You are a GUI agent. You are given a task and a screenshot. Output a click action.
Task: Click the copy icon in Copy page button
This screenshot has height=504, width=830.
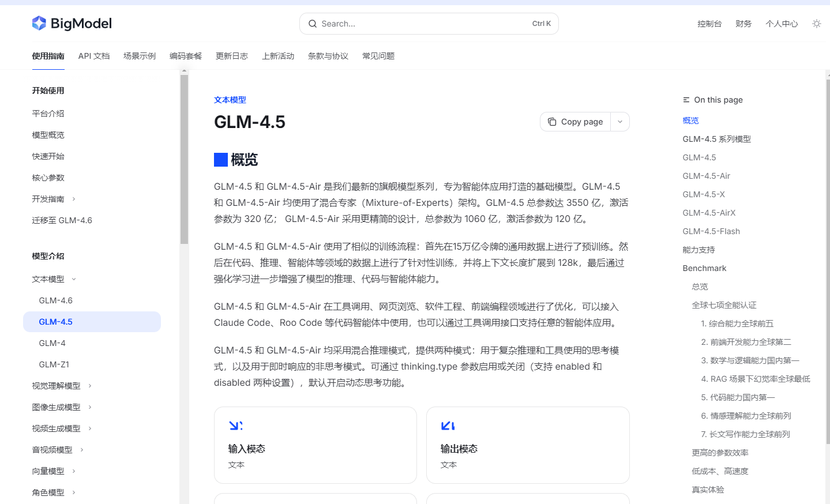click(552, 122)
